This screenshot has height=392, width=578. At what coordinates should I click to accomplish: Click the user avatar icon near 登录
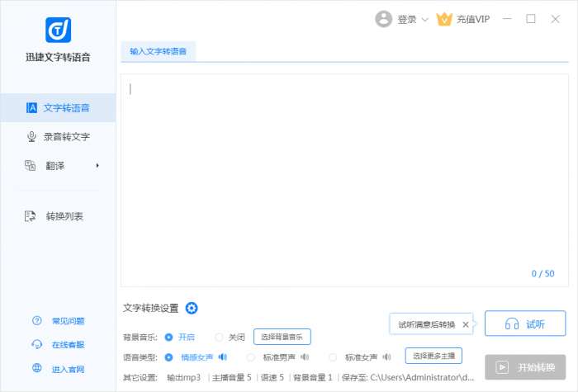(x=383, y=19)
